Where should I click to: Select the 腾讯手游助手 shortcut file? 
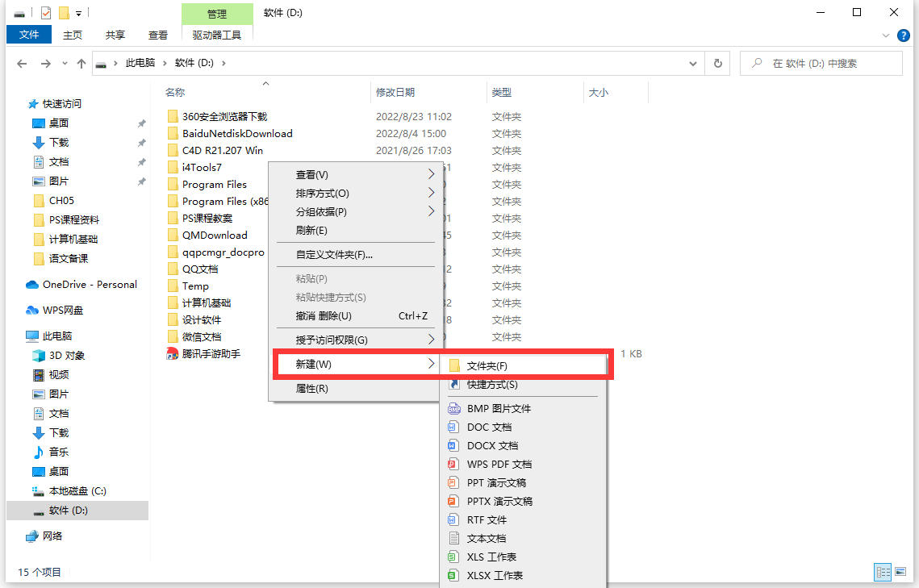[x=211, y=353]
